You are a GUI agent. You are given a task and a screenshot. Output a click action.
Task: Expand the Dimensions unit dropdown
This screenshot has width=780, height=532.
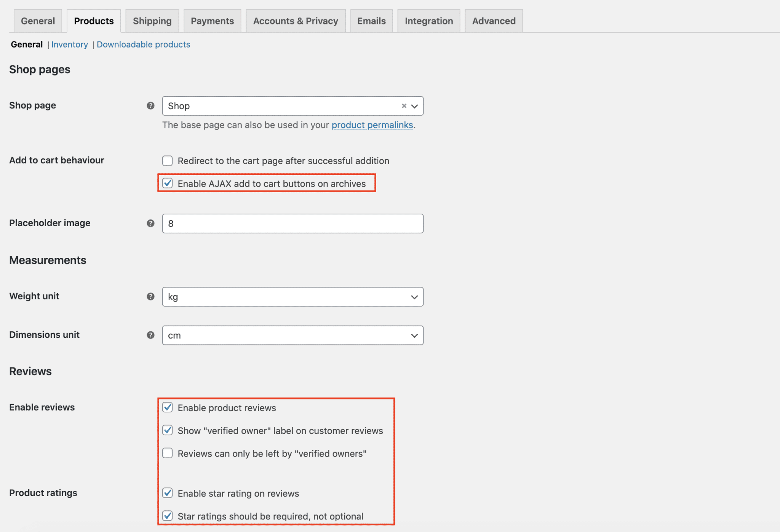[414, 335]
